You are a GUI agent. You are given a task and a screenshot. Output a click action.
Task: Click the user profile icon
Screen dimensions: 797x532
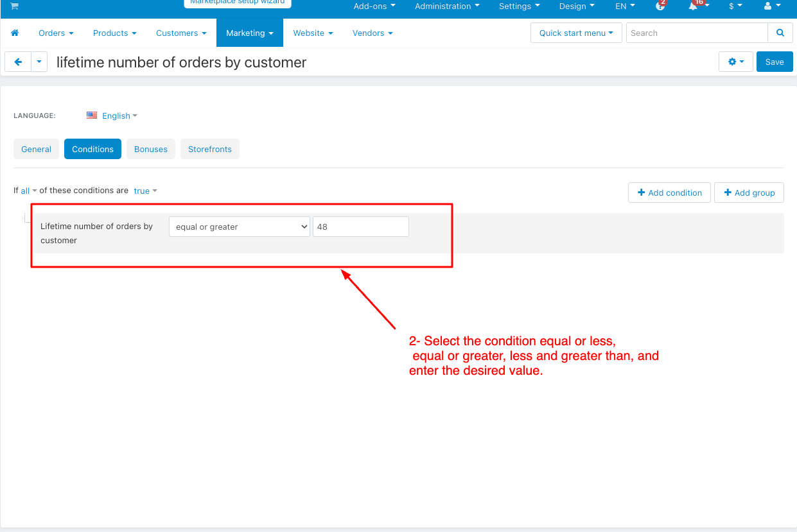point(768,6)
